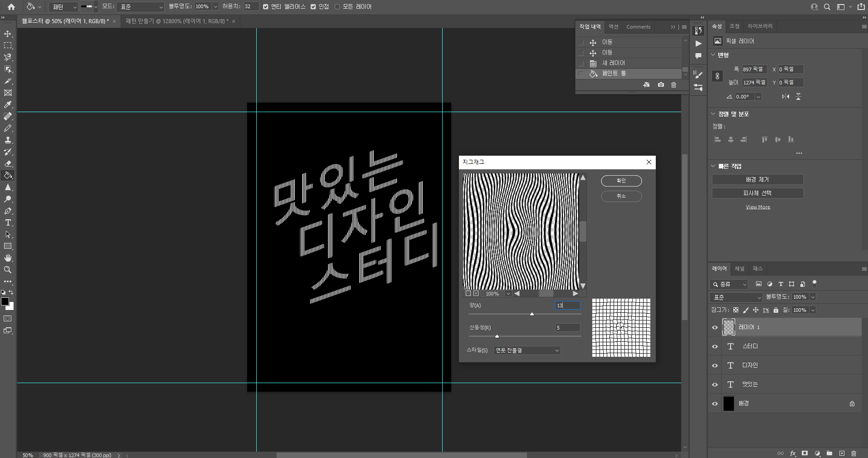The width and height of the screenshot is (868, 458).
Task: Select the Brush tool
Action: pyautogui.click(x=8, y=128)
